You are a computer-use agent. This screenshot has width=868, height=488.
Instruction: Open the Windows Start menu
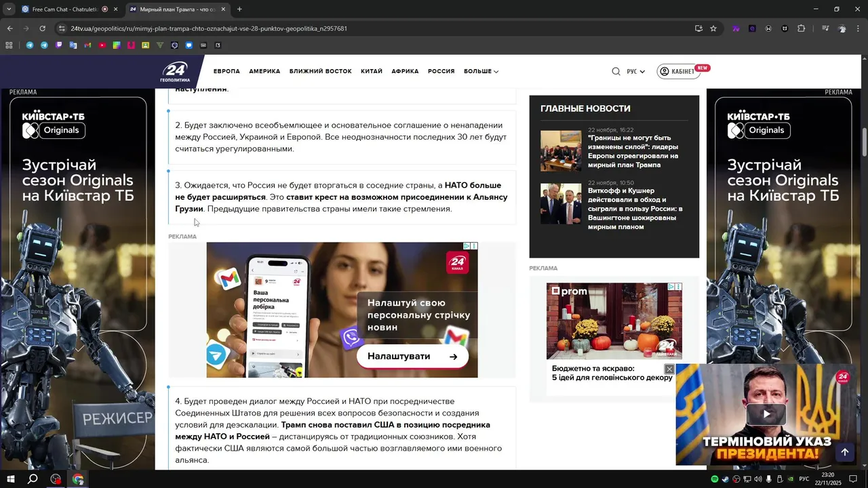click(10, 479)
